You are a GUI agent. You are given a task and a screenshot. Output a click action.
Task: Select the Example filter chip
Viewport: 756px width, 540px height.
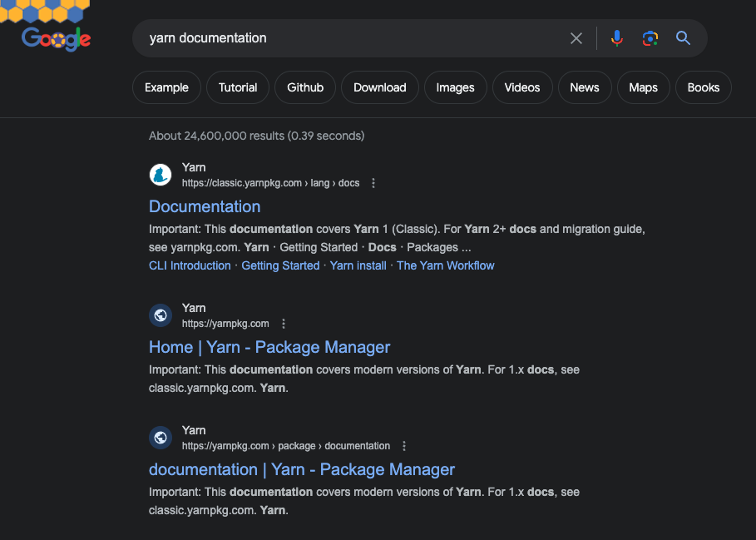pyautogui.click(x=166, y=87)
